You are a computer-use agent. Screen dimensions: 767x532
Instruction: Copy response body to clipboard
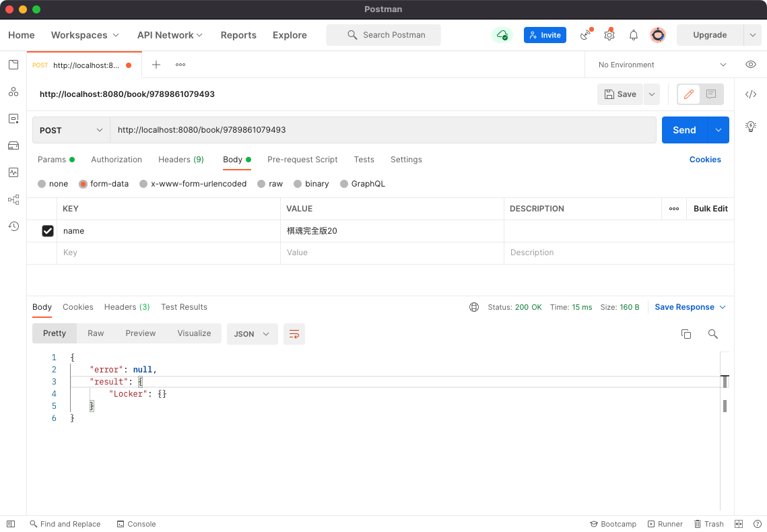(x=686, y=334)
